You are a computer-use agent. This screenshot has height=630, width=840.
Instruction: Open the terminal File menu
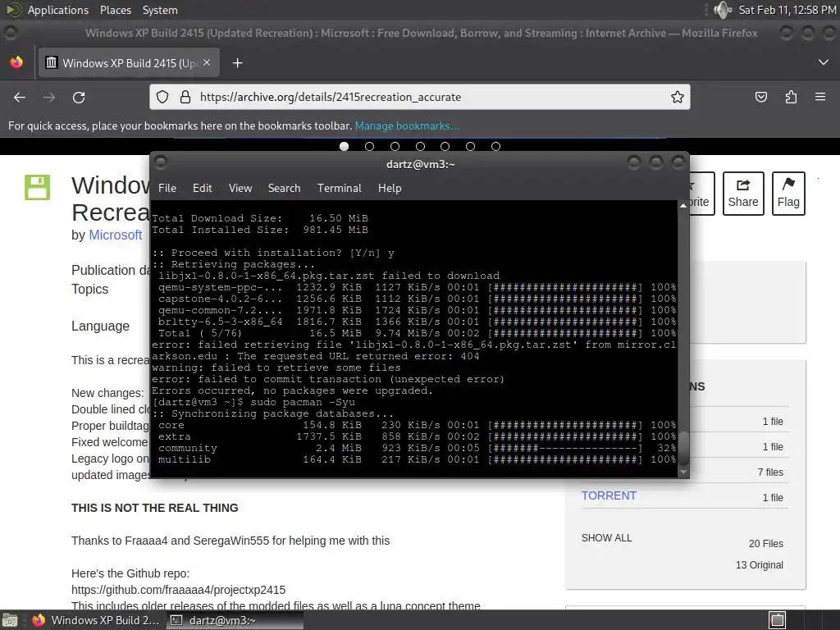167,188
